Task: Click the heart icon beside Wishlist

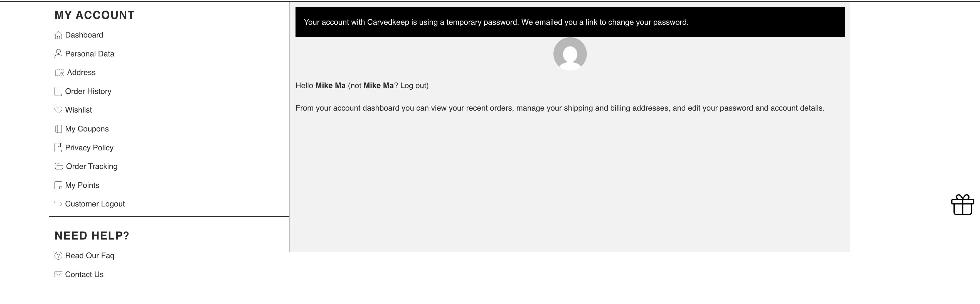Action: pos(58,110)
